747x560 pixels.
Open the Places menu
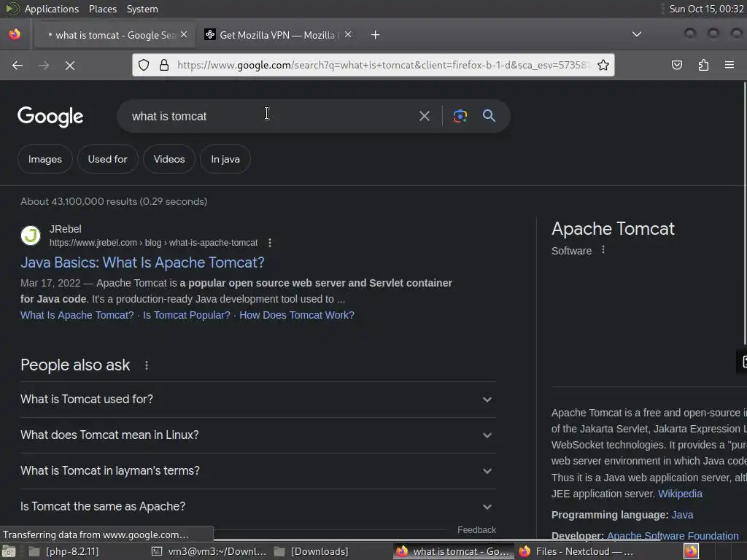(x=102, y=9)
